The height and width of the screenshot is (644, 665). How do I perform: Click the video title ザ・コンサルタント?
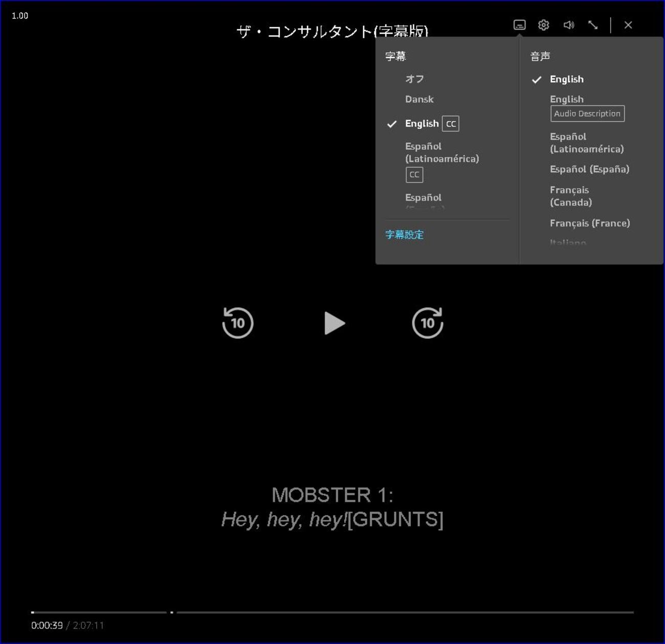pos(332,31)
